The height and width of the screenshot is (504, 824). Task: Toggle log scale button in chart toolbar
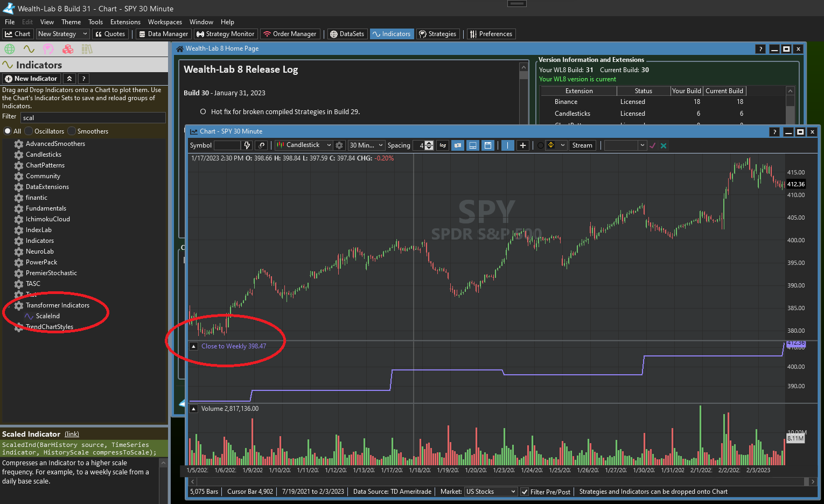443,145
